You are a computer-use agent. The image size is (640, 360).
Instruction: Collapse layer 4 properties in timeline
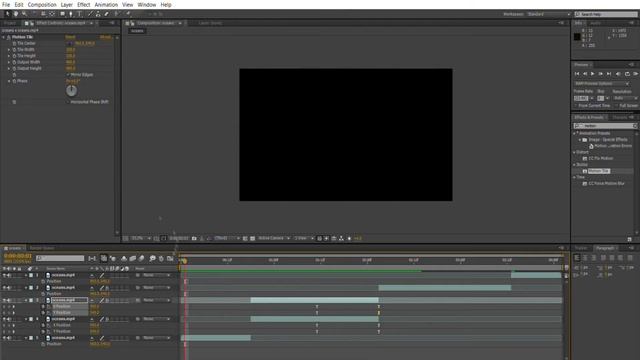[26, 319]
